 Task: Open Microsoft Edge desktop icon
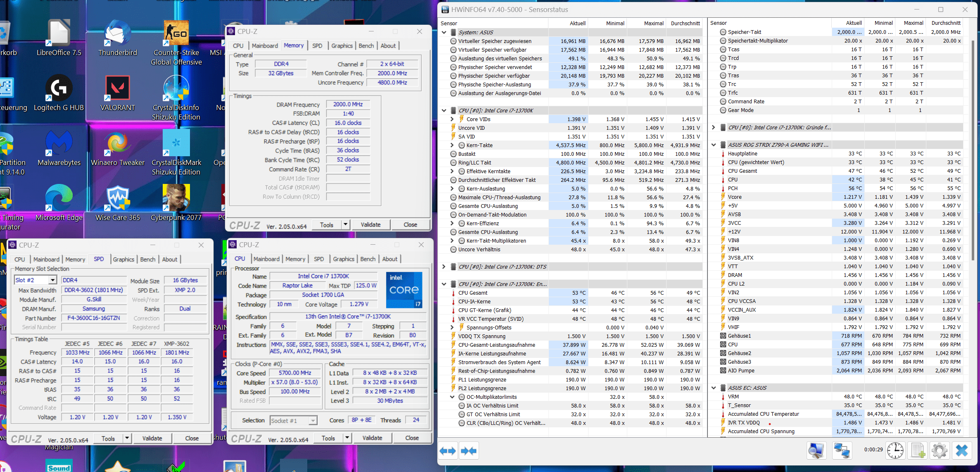[59, 203]
